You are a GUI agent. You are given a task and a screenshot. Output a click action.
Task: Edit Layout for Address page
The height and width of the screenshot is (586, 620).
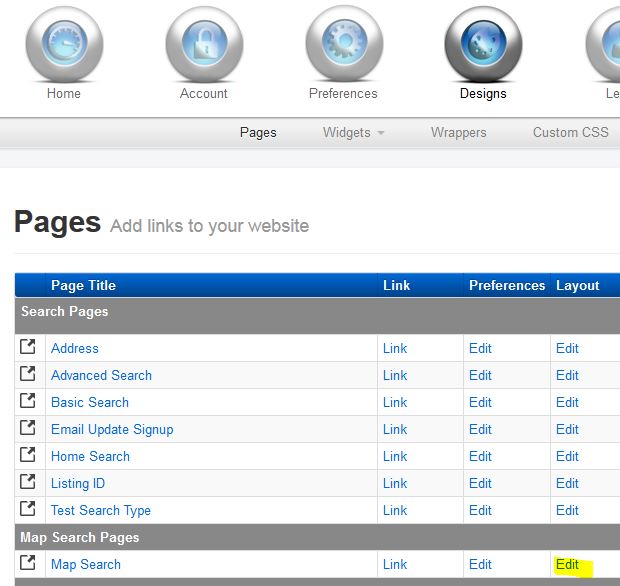(x=567, y=348)
